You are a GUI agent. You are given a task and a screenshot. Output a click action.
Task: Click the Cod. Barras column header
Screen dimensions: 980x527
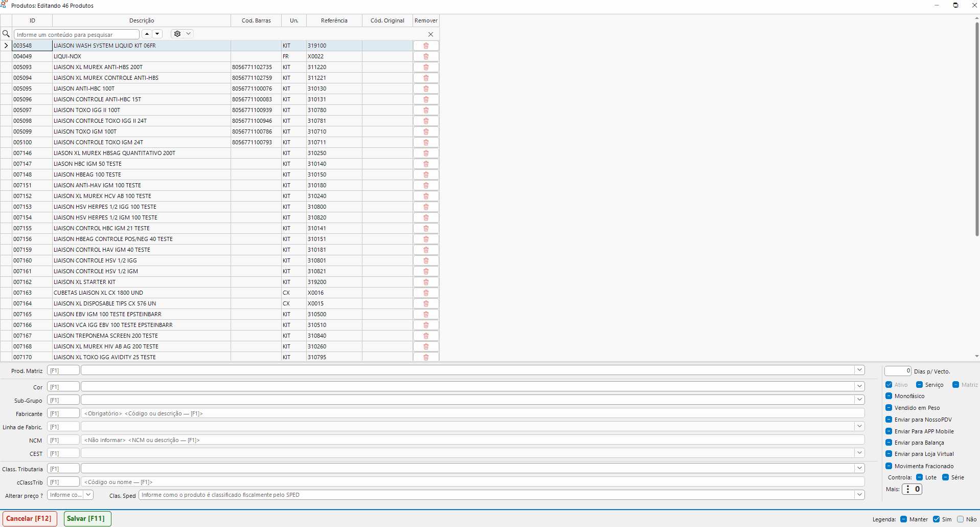256,20
